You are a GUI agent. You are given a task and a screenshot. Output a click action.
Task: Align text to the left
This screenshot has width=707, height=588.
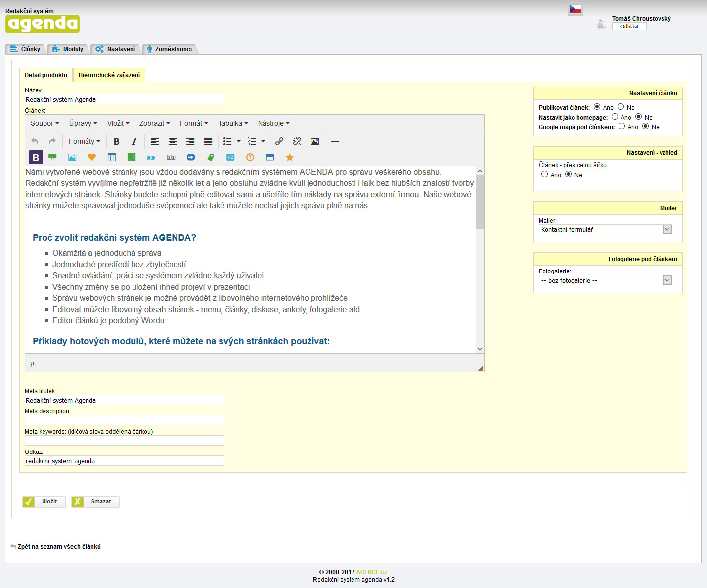pyautogui.click(x=155, y=141)
